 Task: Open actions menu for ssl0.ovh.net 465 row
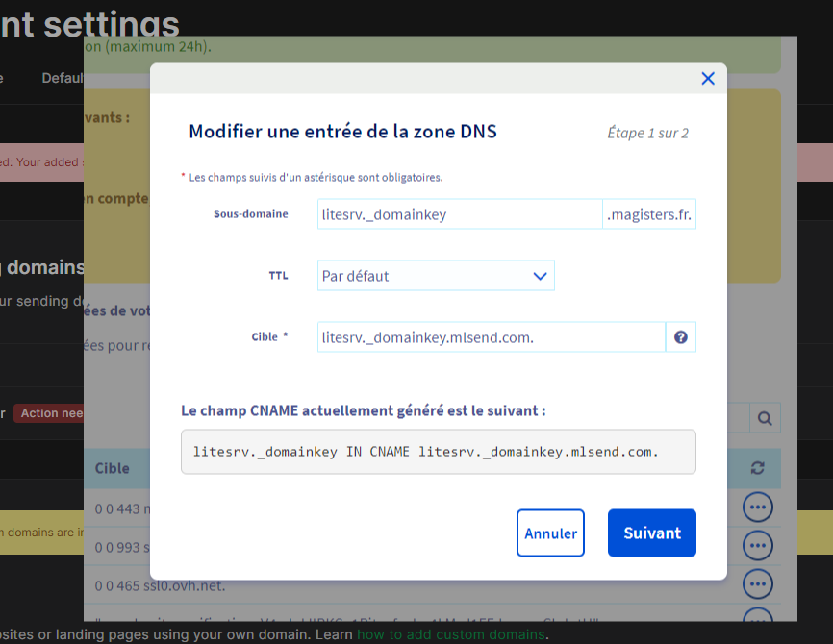(x=758, y=584)
